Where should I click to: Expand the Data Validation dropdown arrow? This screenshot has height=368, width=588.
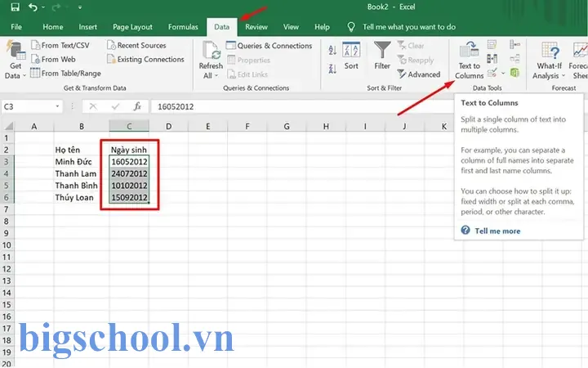(x=503, y=73)
